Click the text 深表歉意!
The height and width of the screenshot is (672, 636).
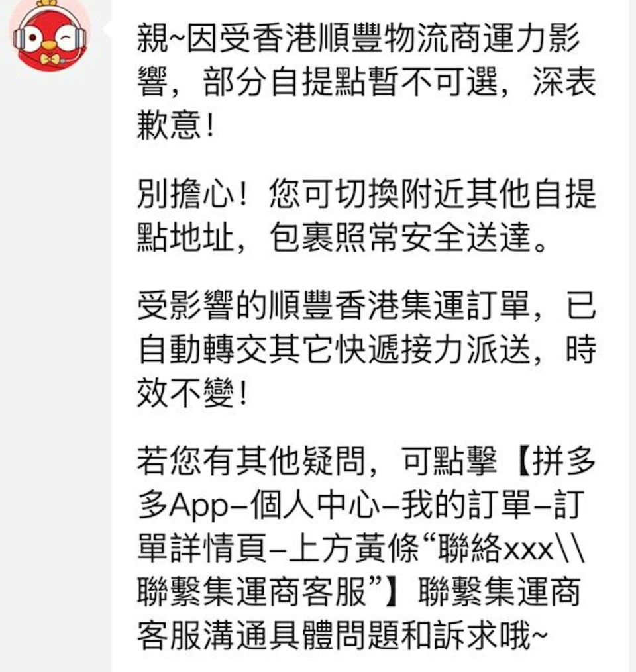[366, 104]
